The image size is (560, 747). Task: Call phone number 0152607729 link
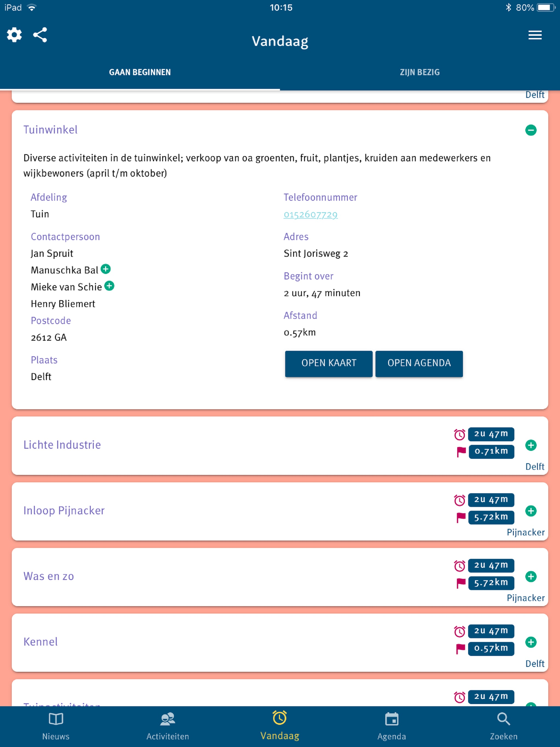pos(310,214)
